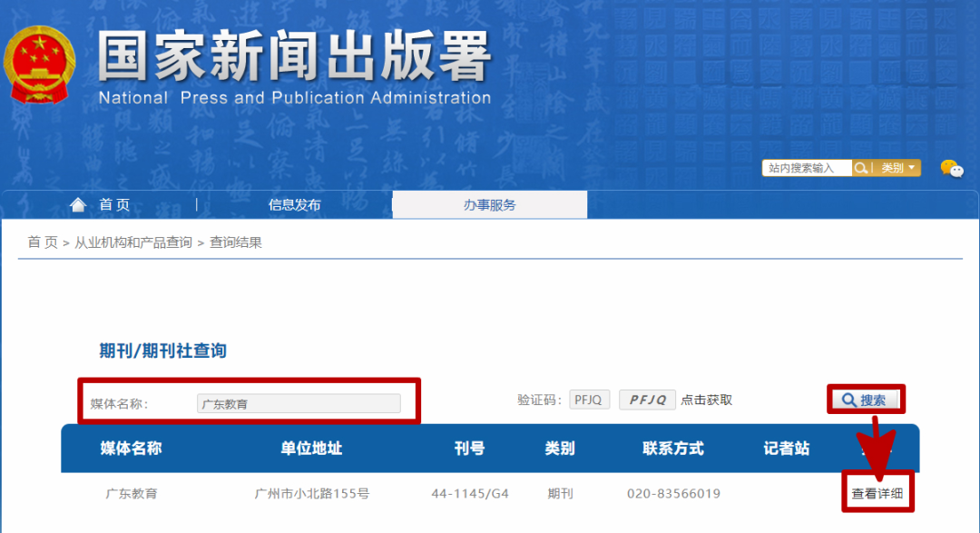Click 点击获取 to get a captcha
Screen dimensions: 980x533
(x=706, y=400)
